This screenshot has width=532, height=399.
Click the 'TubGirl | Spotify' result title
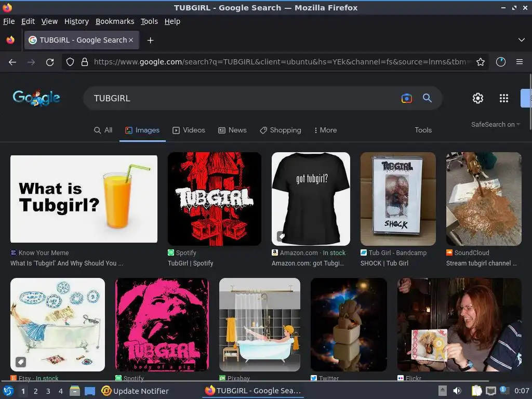pos(190,263)
